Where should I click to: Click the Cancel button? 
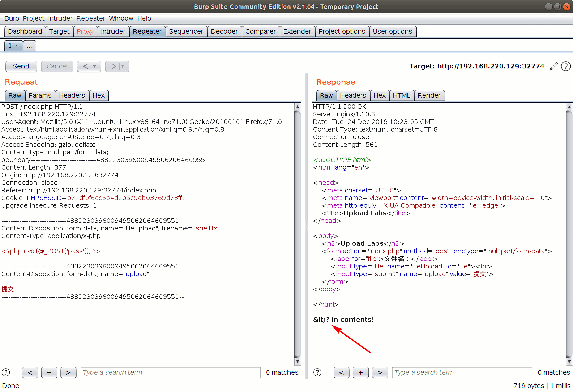[x=57, y=66]
